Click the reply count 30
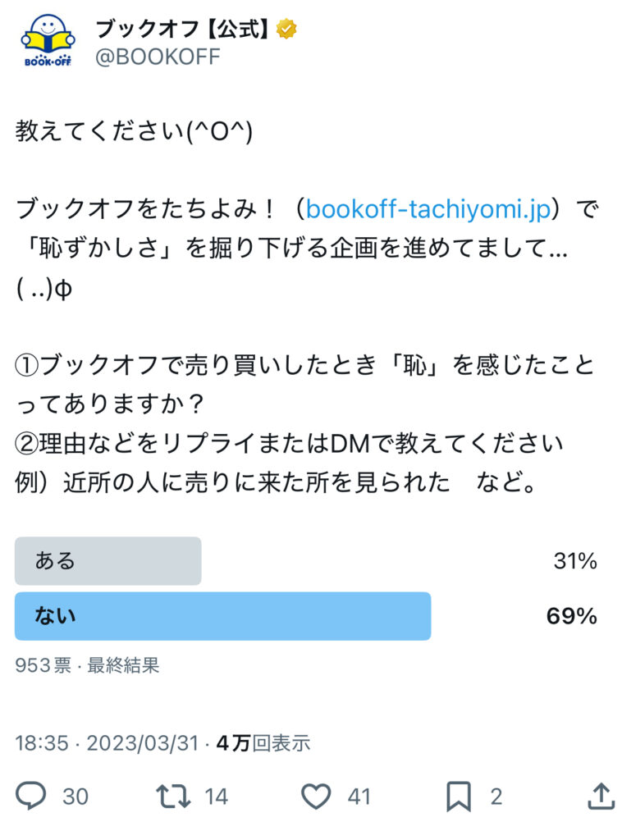The width and height of the screenshot is (622, 840). point(75,797)
